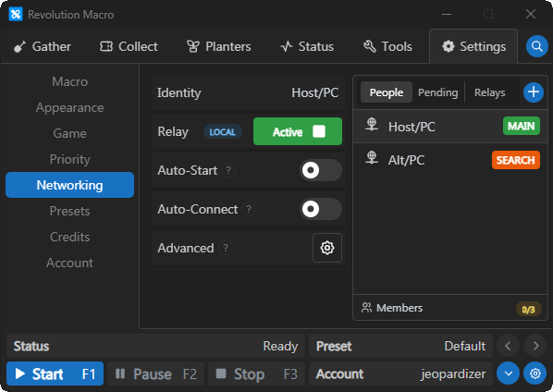
Task: Click the Identity Host/PC field
Action: coord(248,92)
